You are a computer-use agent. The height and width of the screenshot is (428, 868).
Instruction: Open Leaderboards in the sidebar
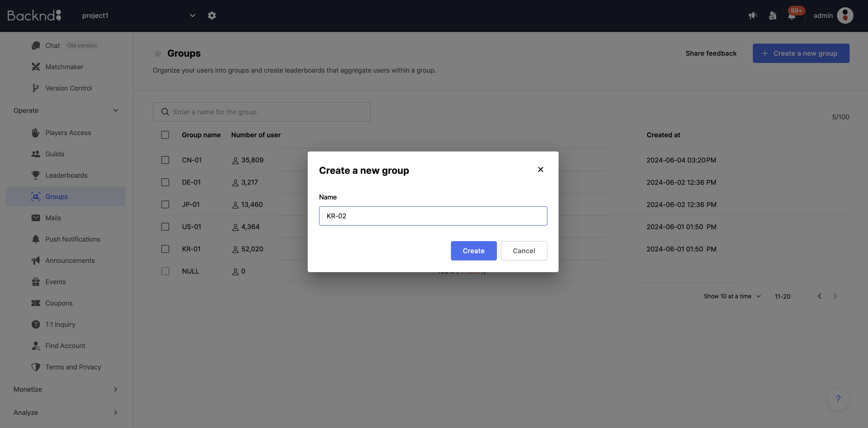(66, 175)
